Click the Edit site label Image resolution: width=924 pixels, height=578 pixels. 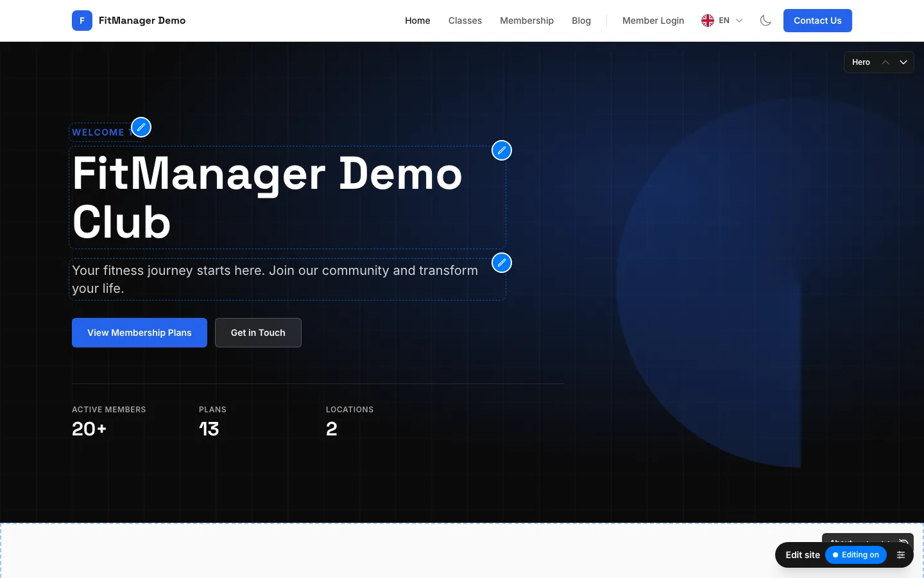pos(803,555)
